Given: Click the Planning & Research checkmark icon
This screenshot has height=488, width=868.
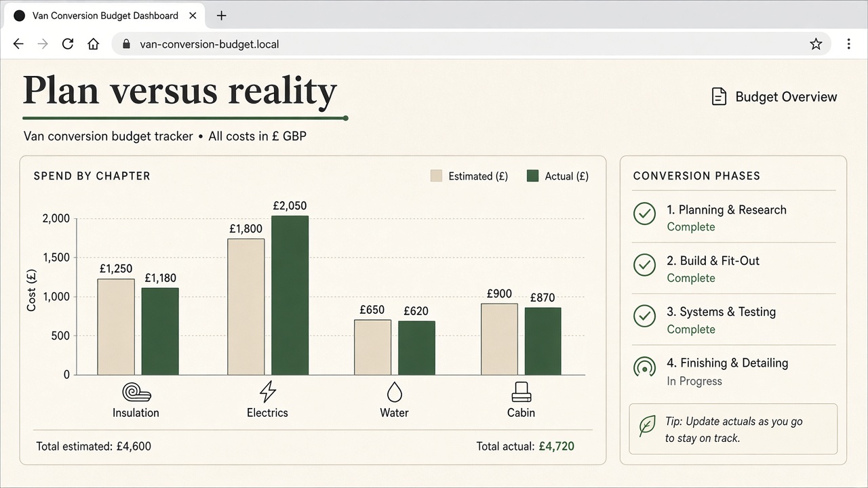Looking at the screenshot, I should point(644,213).
